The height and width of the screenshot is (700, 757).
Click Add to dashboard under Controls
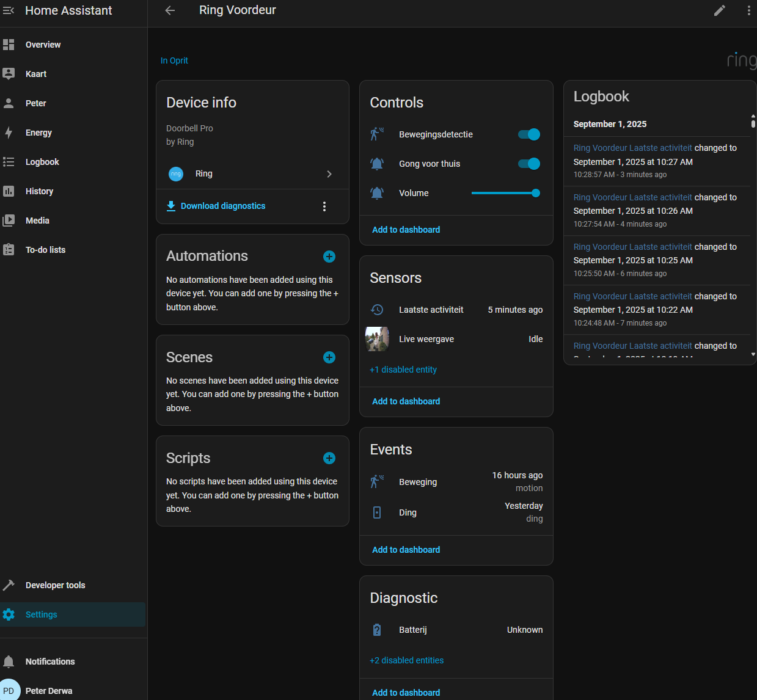click(x=406, y=230)
